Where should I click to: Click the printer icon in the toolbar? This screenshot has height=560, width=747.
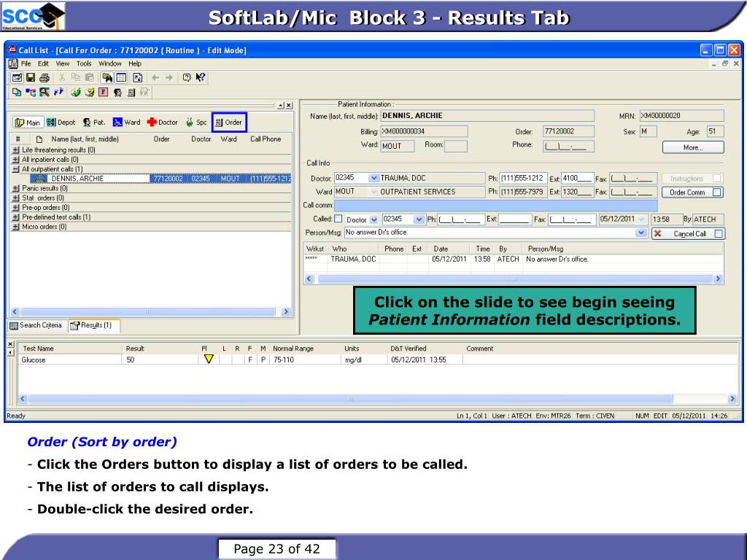pos(44,77)
